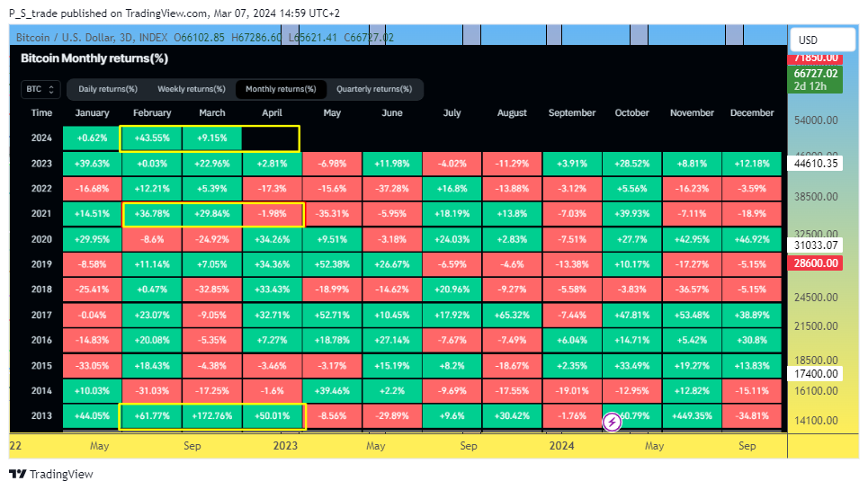The width and height of the screenshot is (868, 490).
Task: Select Monthly returns(%) tab
Action: [281, 89]
